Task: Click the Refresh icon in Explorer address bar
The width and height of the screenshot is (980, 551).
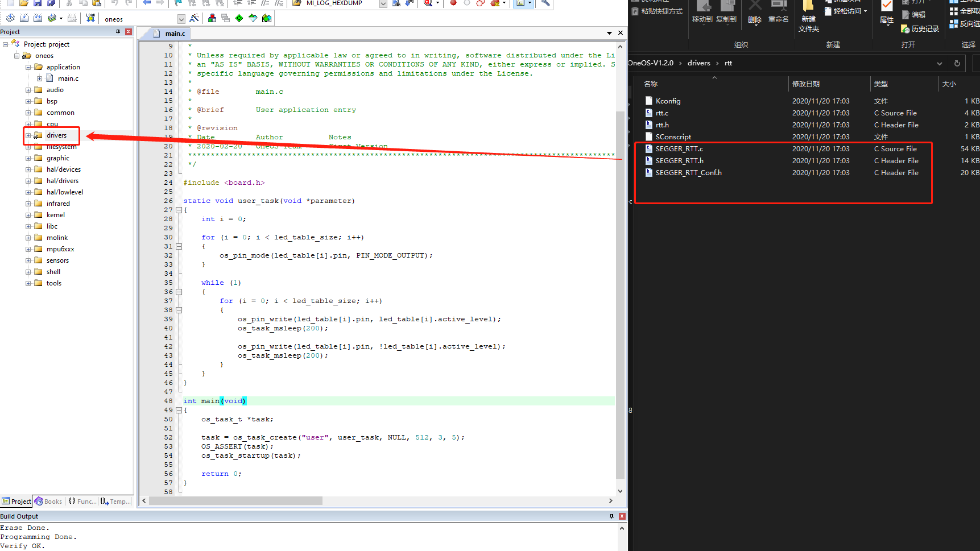Action: (x=957, y=63)
